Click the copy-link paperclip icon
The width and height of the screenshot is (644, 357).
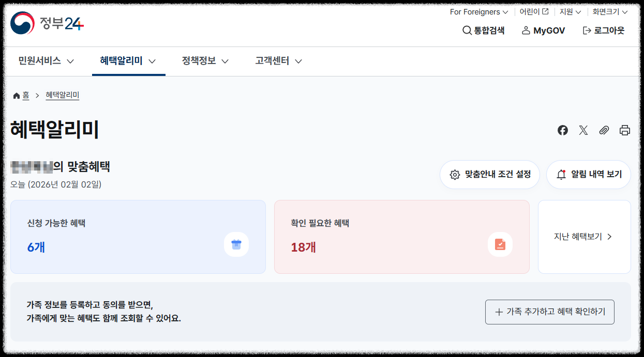[x=604, y=130]
